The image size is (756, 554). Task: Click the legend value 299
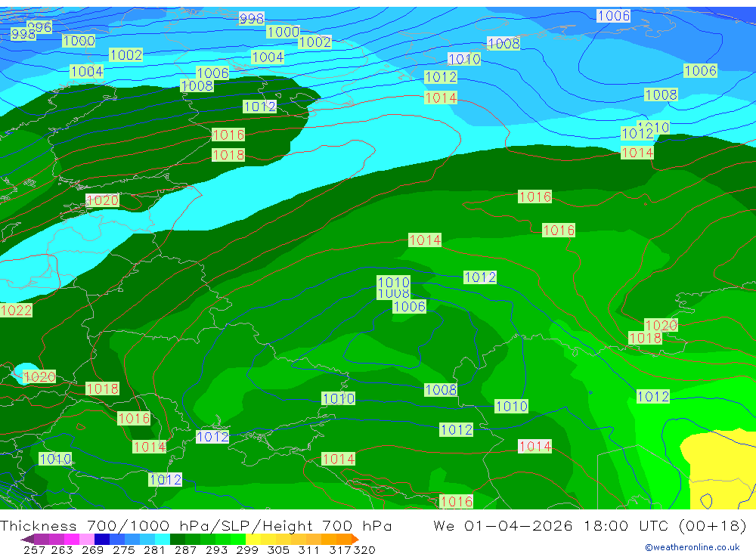click(247, 549)
